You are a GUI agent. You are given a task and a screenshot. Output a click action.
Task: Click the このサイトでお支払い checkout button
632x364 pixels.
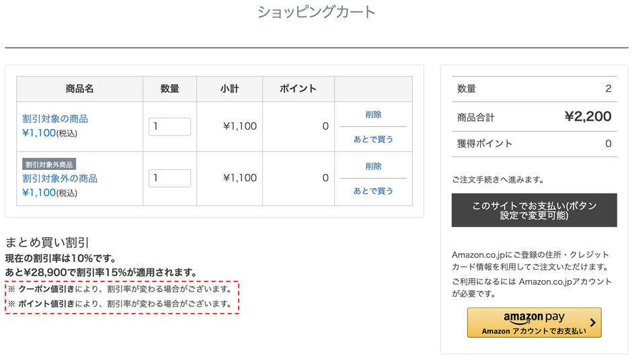pyautogui.click(x=534, y=210)
